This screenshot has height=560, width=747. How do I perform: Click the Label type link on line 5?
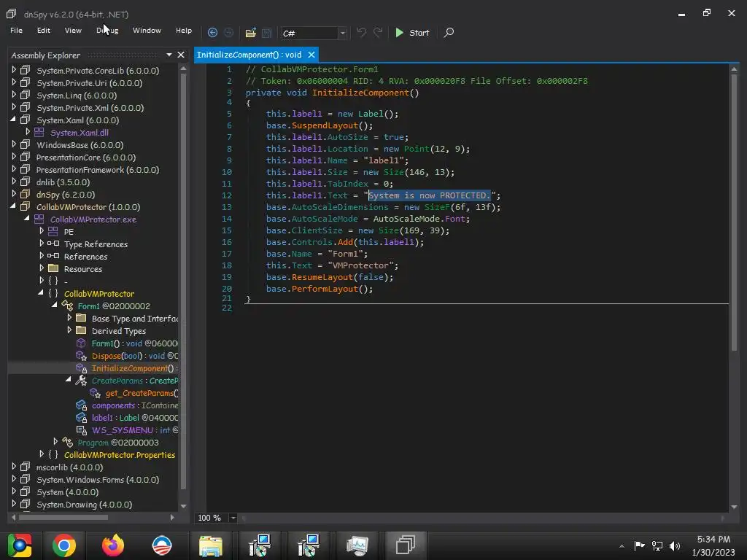pos(371,114)
